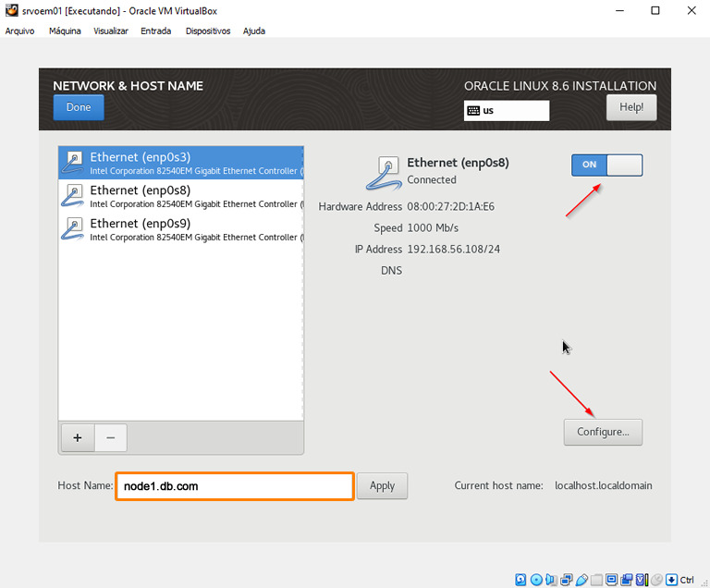Click the keyboard layout icon beside us
Screen dimensions: 710x588
tap(473, 111)
